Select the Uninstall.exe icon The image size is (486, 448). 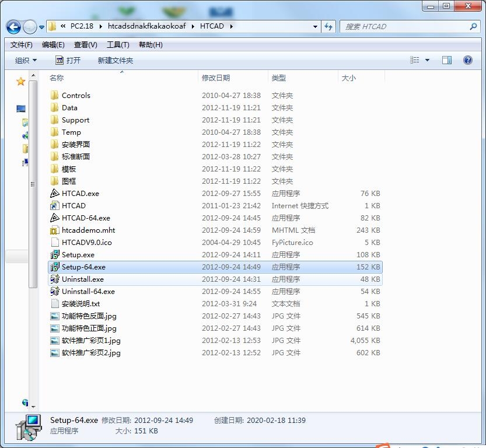click(55, 279)
